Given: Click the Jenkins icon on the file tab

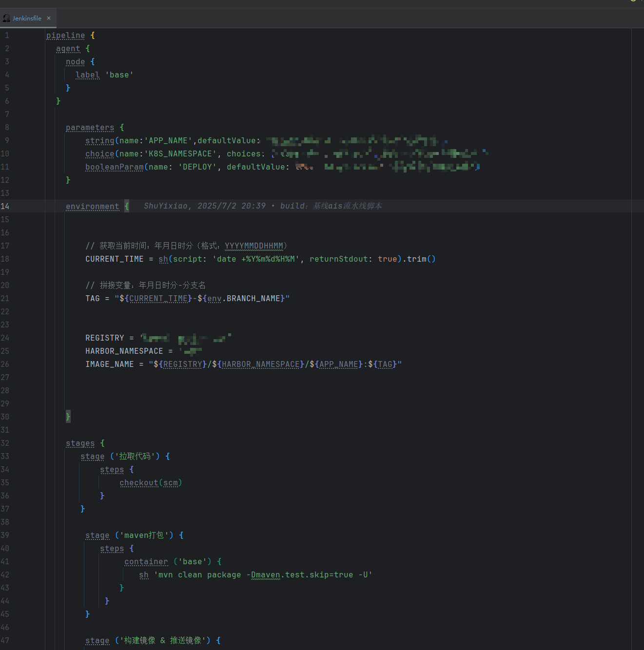Looking at the screenshot, I should click(6, 18).
